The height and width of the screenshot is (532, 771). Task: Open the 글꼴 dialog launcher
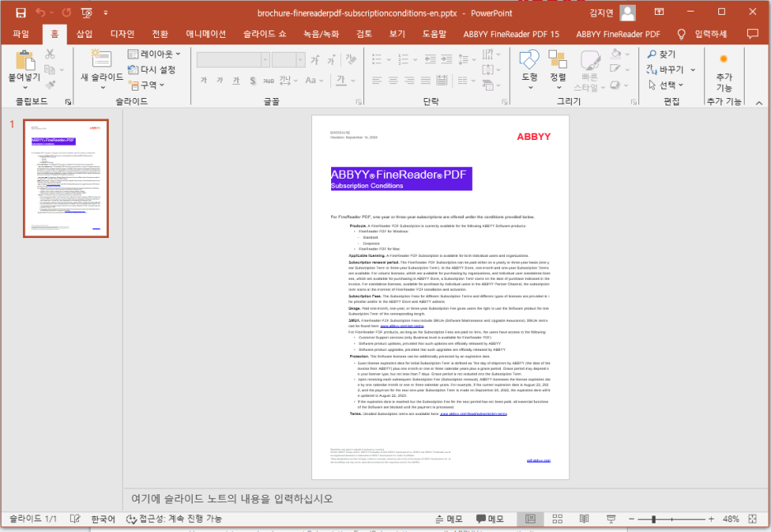coord(358,102)
